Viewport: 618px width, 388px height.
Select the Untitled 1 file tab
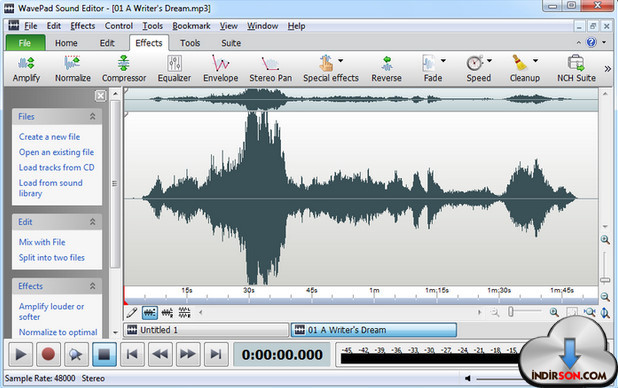coord(206,330)
